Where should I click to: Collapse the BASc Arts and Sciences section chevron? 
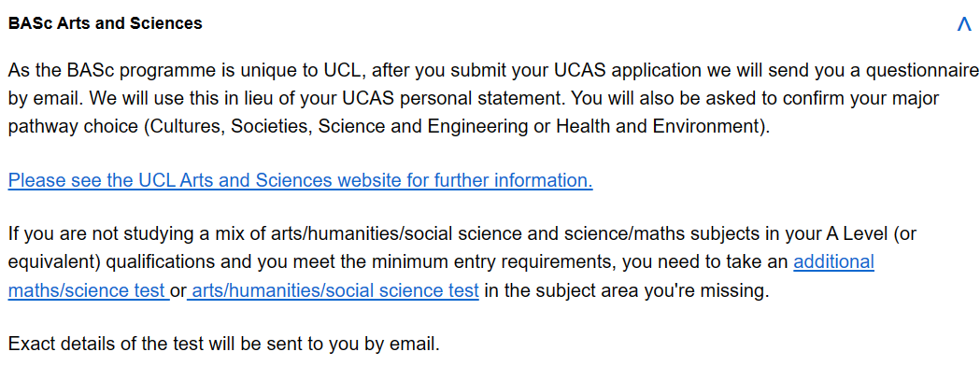coord(964,24)
